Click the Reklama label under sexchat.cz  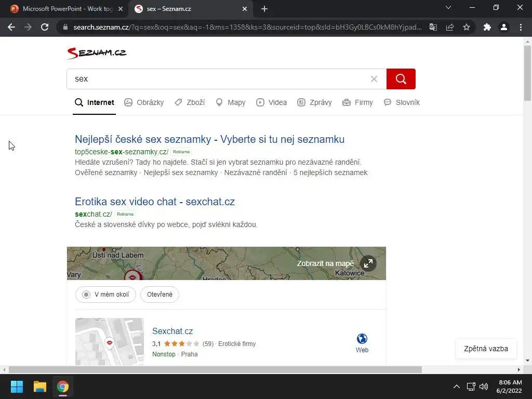[125, 214]
